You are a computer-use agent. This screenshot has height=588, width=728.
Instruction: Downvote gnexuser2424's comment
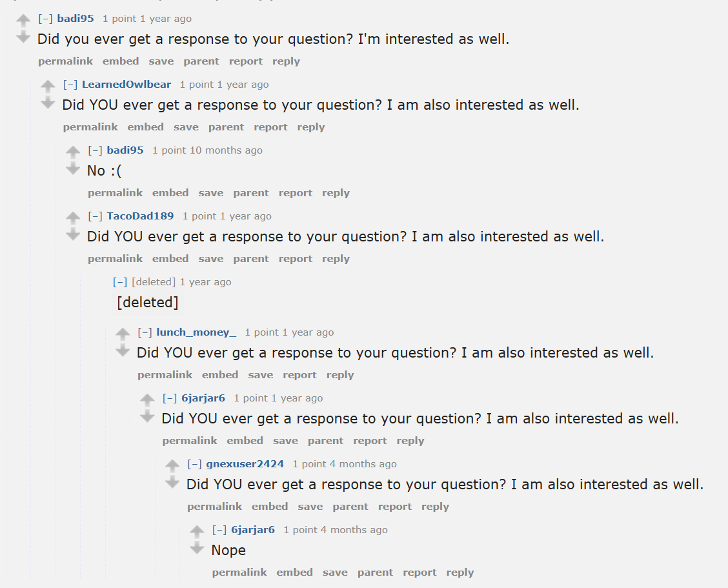[x=172, y=482]
